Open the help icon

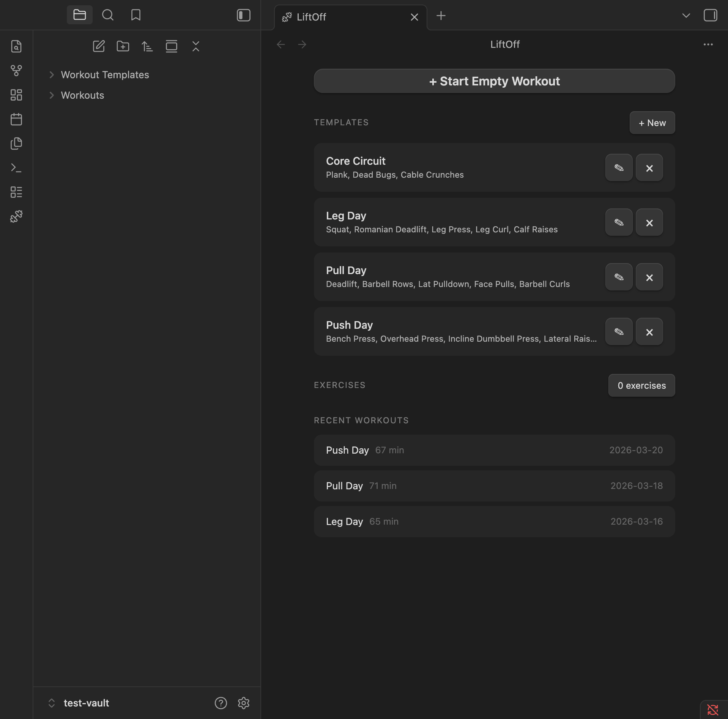pyautogui.click(x=221, y=703)
